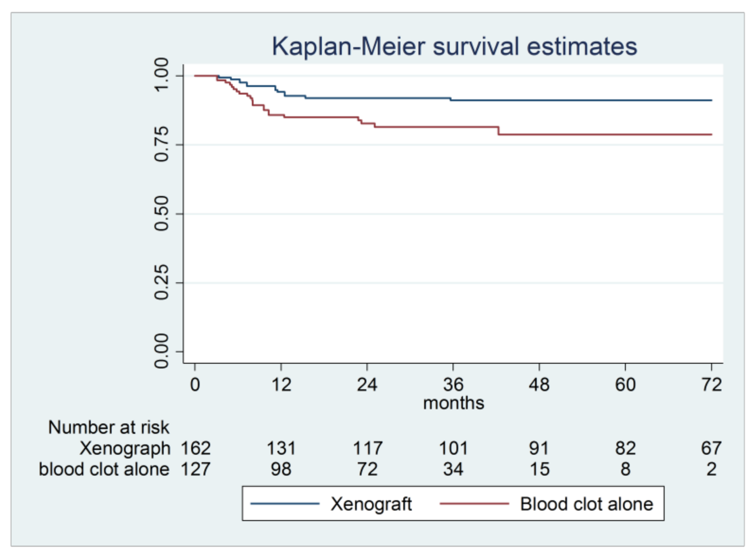The image size is (756, 557).
Task: Select the Xenograph row label
Action: tap(125, 448)
